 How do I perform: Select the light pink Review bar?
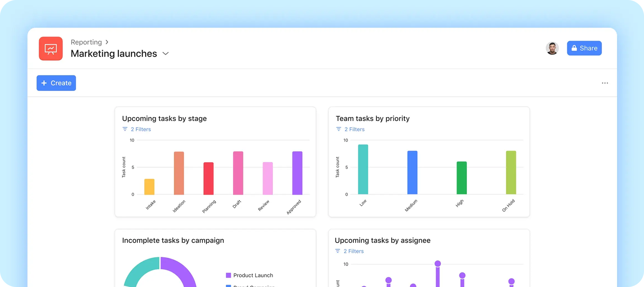pos(268,178)
